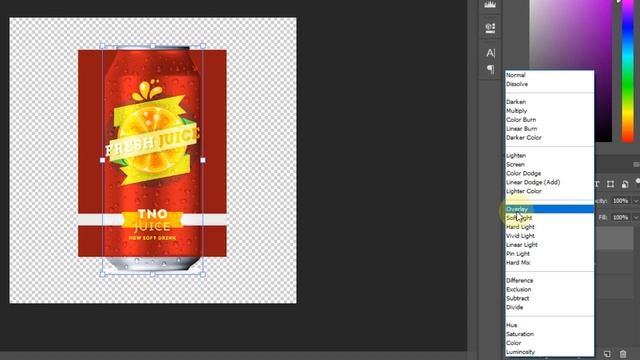Click the smart object filter icon
This screenshot has height=360, width=640.
pos(625,184)
